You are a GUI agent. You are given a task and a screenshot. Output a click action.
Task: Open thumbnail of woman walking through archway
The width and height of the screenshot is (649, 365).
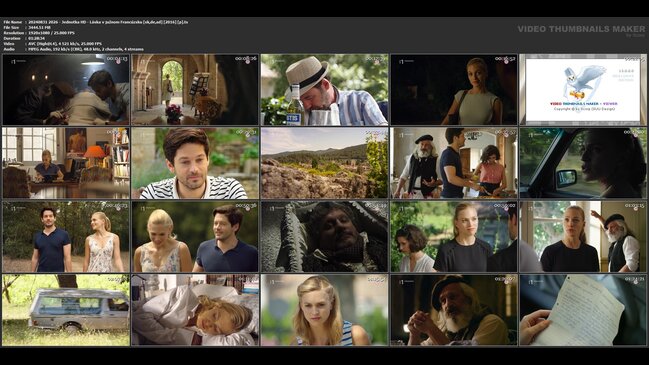click(195, 89)
